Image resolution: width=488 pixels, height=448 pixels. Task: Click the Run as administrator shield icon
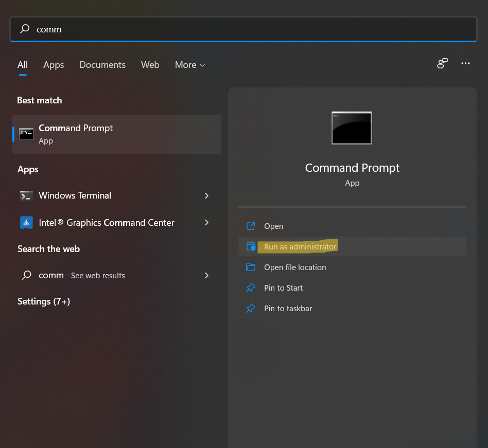tap(251, 247)
